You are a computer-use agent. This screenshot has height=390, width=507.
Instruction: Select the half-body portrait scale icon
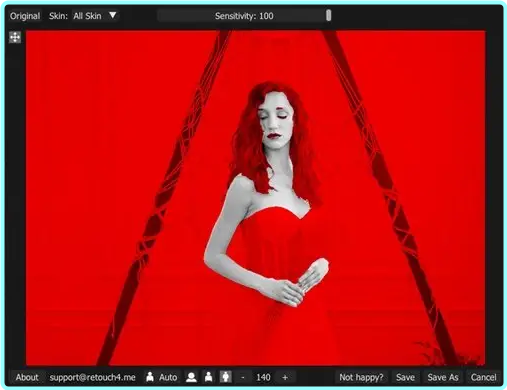click(209, 377)
